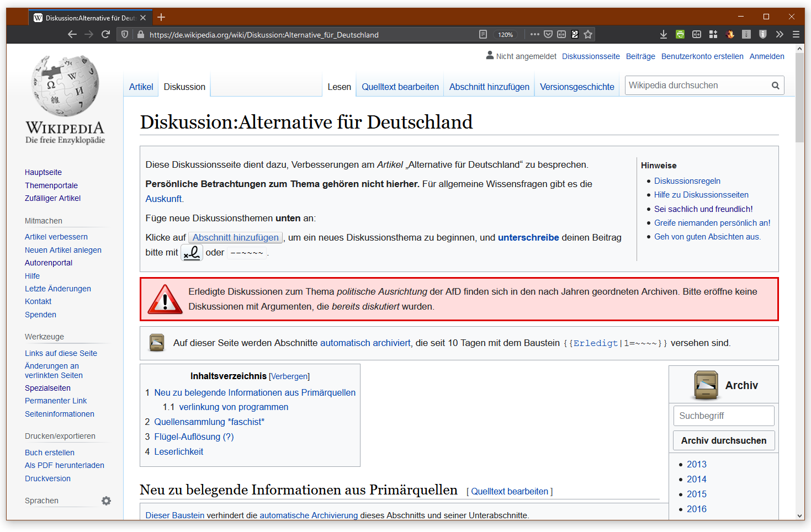
Task: Click the Wikipedia search magnifier icon
Action: tap(775, 86)
